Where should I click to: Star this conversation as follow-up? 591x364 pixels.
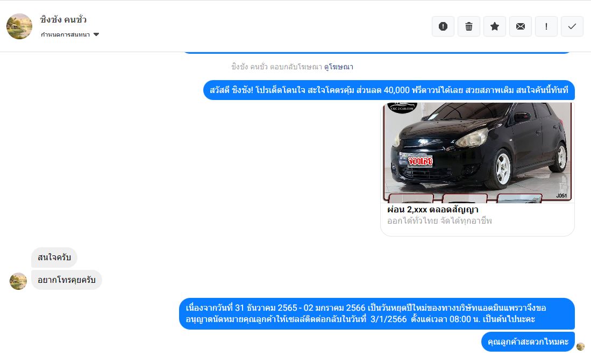(495, 26)
